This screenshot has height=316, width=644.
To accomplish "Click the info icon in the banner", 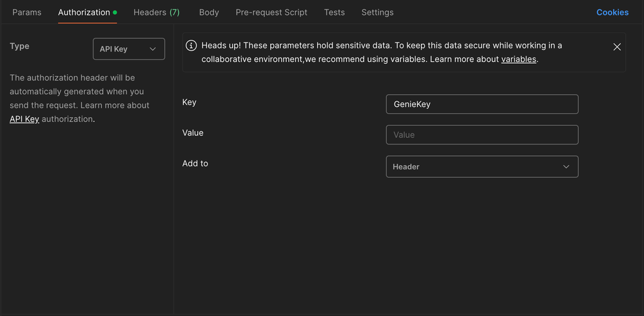I will [x=191, y=46].
